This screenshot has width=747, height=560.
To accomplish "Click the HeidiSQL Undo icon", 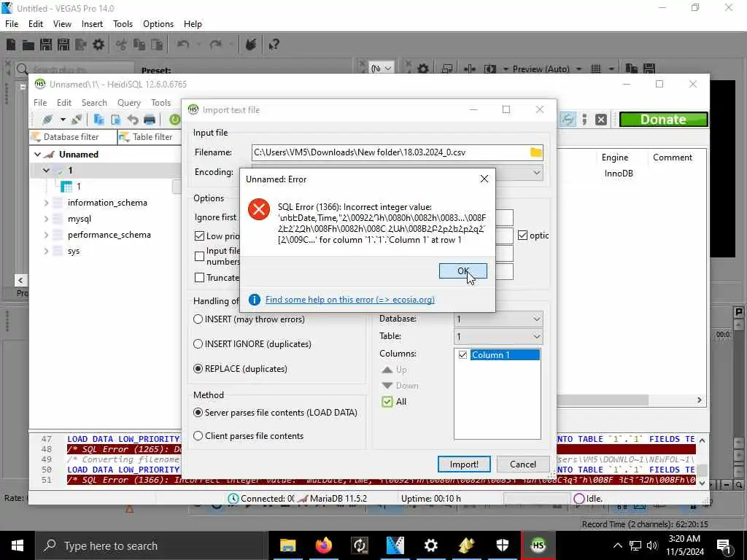I will (x=133, y=120).
